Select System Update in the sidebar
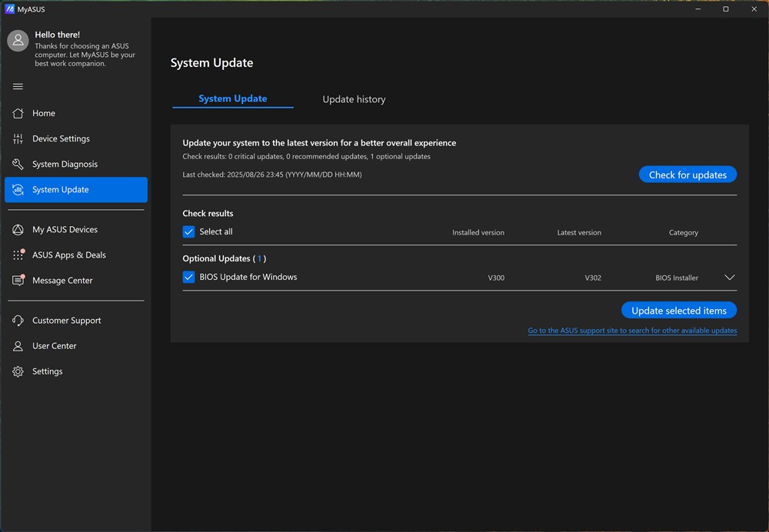The width and height of the screenshot is (769, 532). click(x=75, y=189)
